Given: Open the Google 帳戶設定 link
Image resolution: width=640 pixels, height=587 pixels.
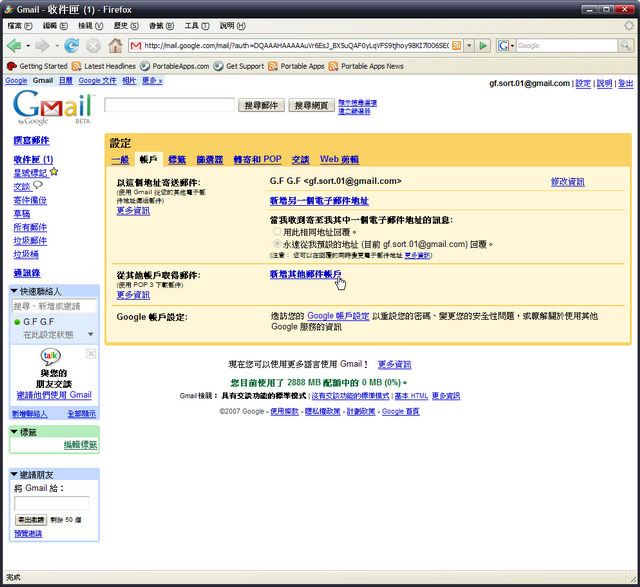Looking at the screenshot, I should (x=338, y=316).
